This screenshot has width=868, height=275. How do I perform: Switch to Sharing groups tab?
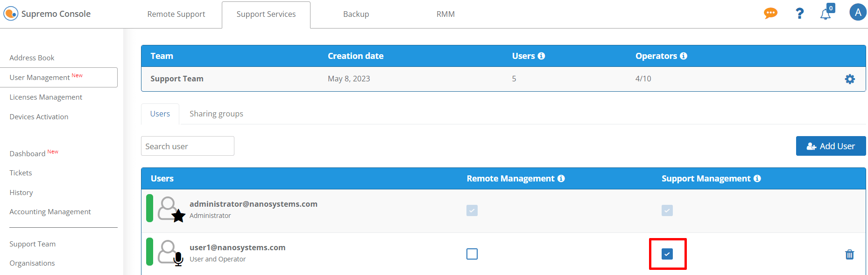pyautogui.click(x=216, y=114)
